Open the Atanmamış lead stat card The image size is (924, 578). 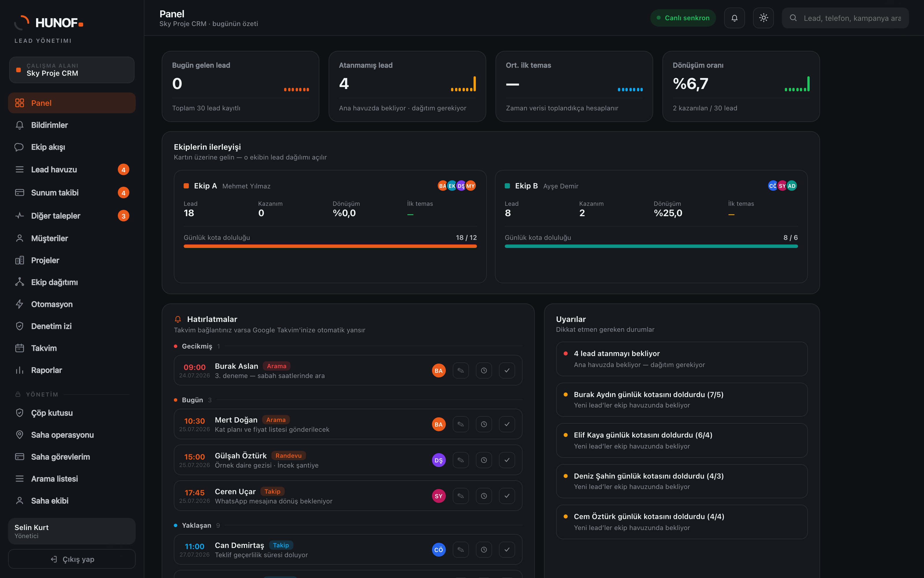(x=407, y=86)
